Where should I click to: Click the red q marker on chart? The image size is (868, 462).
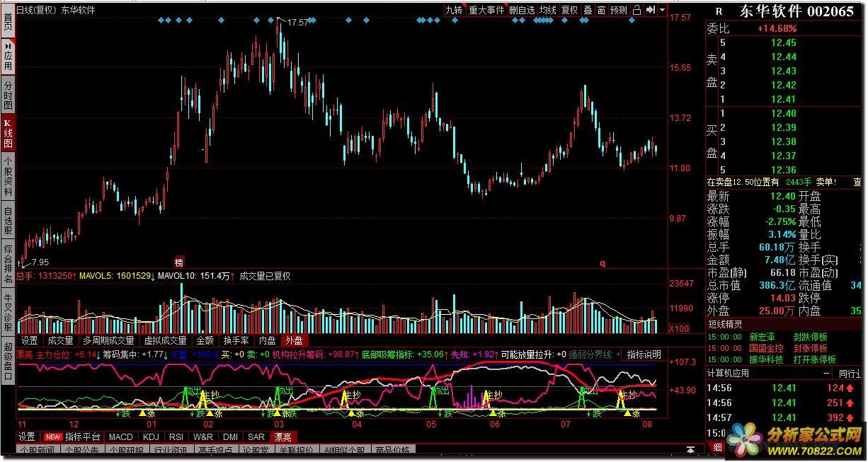click(x=603, y=262)
